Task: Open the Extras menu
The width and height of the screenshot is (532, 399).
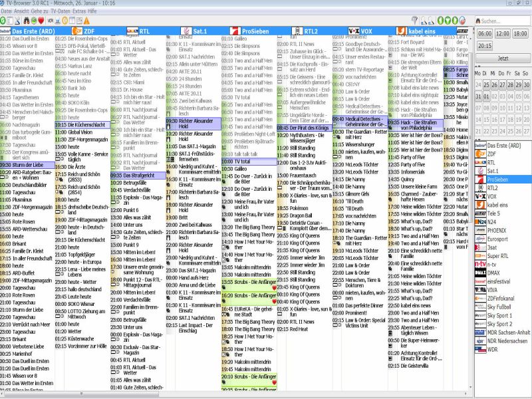Action: coord(80,11)
